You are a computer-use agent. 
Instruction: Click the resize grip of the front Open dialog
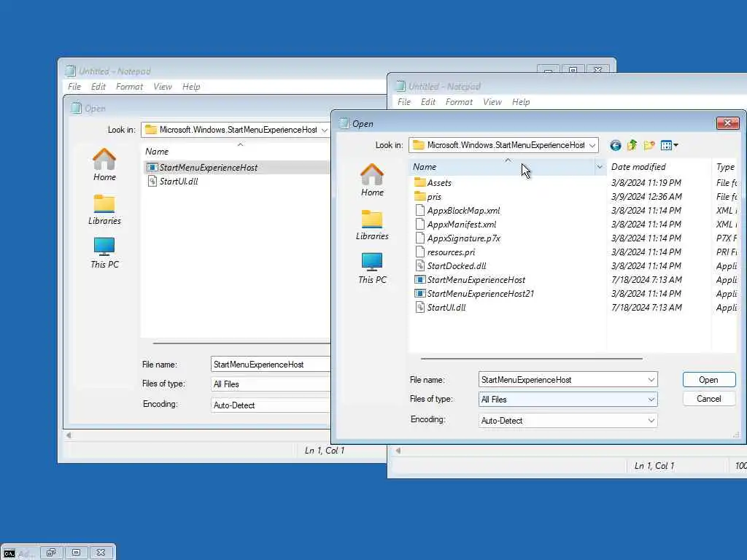[736, 435]
